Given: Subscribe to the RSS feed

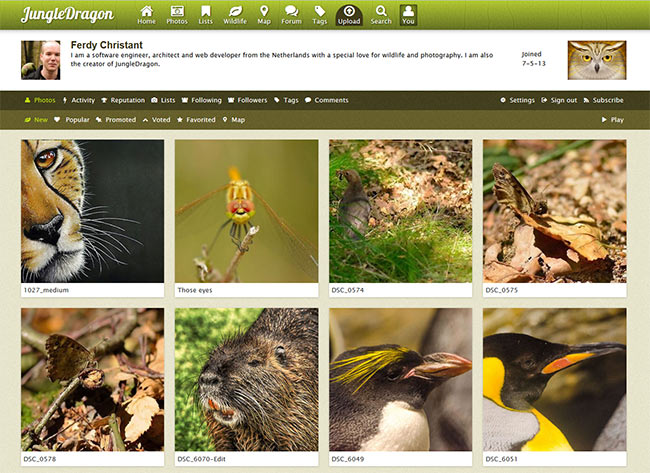Looking at the screenshot, I should (x=603, y=100).
